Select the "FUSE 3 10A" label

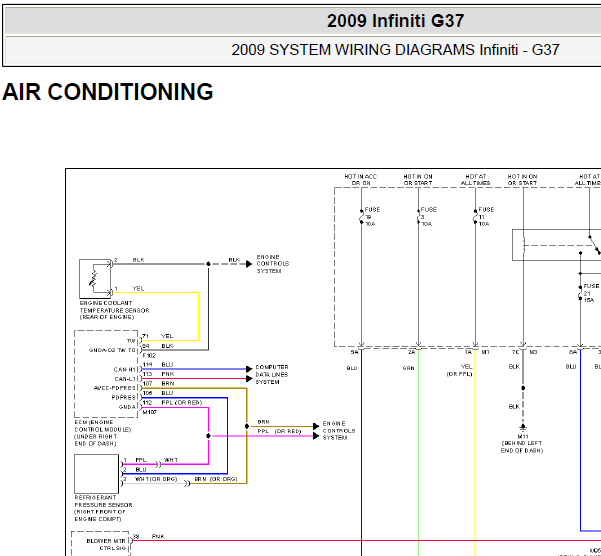(428, 216)
